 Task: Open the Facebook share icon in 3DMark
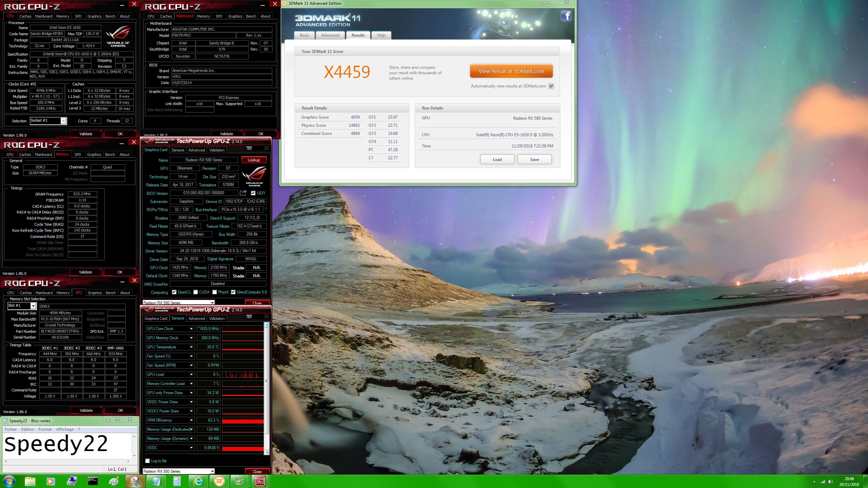tap(566, 16)
